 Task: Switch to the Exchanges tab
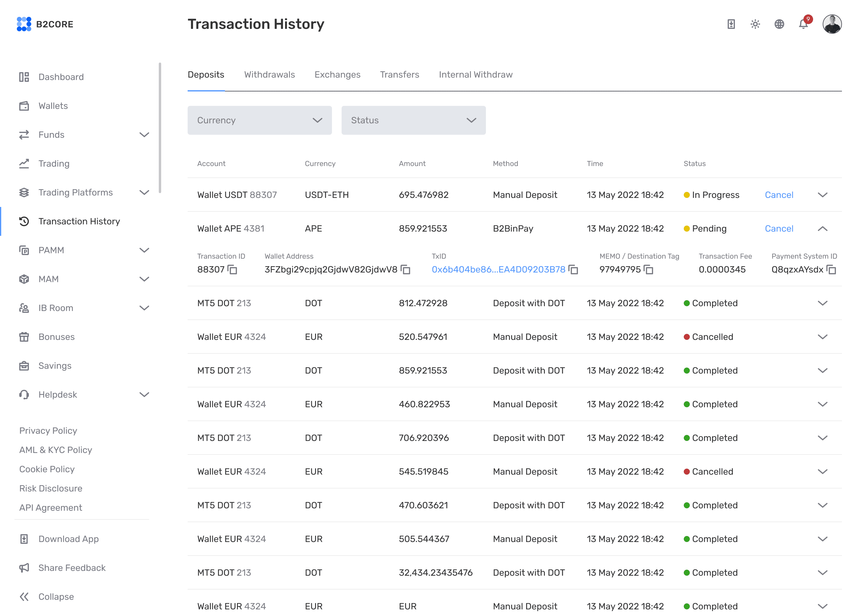point(337,75)
